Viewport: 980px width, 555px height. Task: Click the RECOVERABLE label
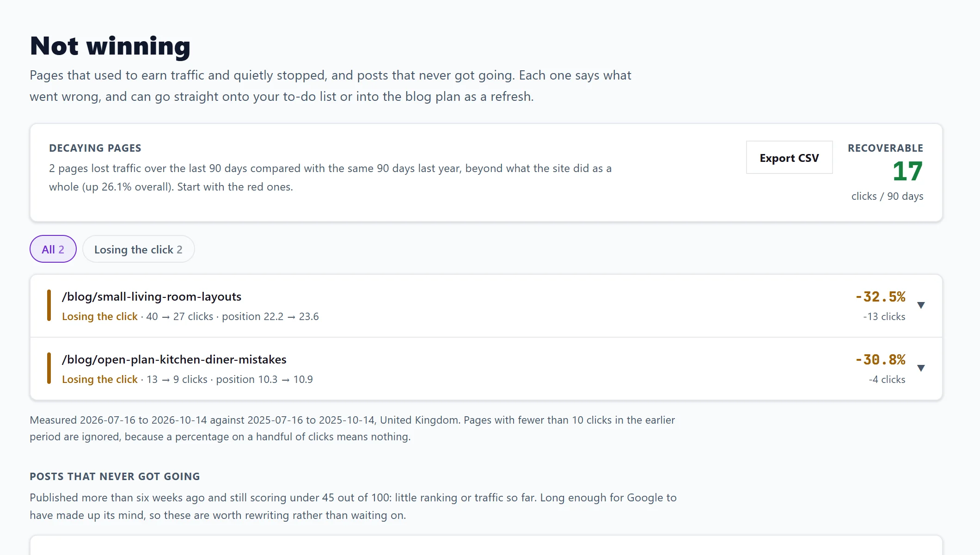click(x=885, y=148)
